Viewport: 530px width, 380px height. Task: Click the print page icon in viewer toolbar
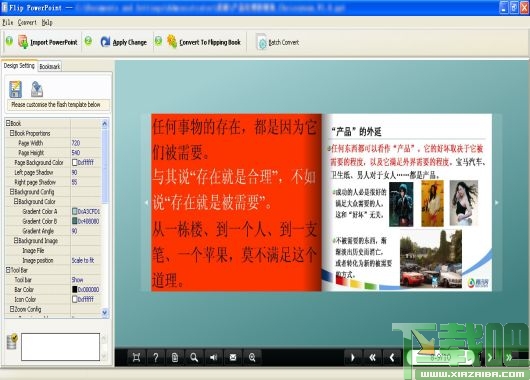click(175, 357)
